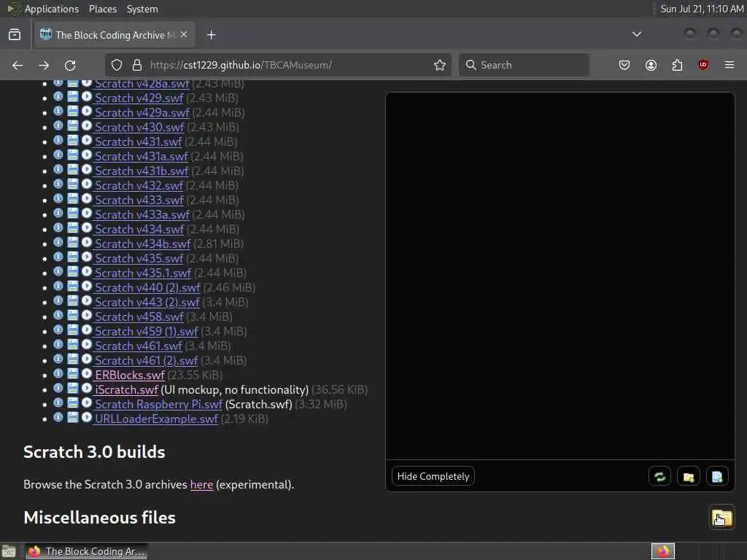Viewport: 747px width, 560px height.
Task: Click the show desktop icon in taskbar
Action: [x=9, y=551]
